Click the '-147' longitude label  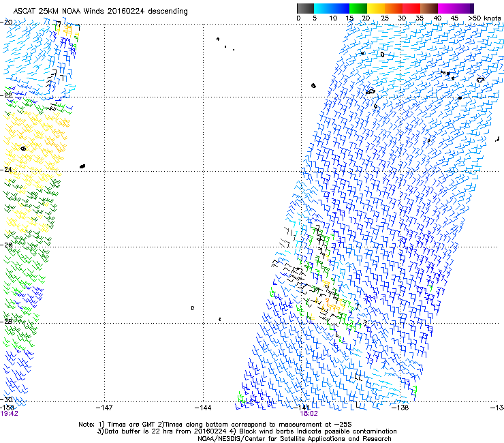tap(104, 408)
